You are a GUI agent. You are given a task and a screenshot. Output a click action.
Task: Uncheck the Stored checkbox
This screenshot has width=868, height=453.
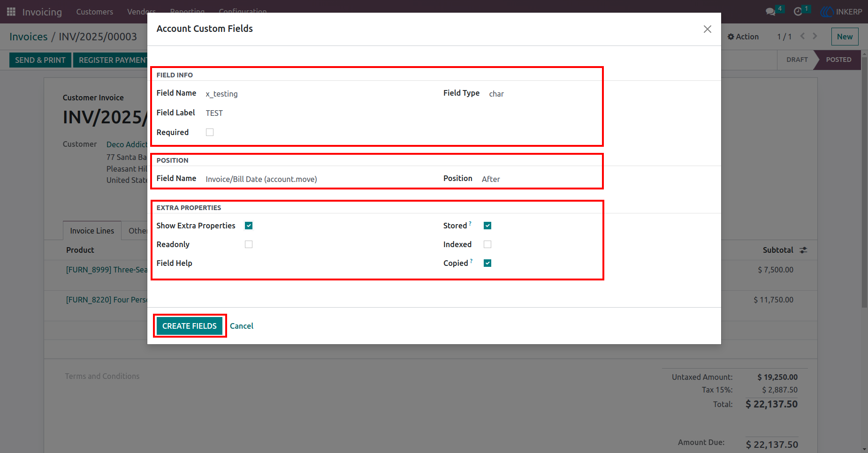coord(487,226)
